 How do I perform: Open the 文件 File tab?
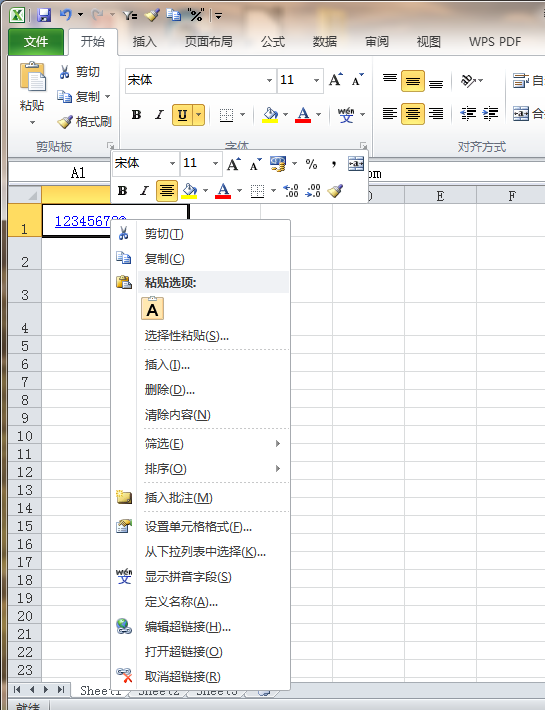(36, 42)
